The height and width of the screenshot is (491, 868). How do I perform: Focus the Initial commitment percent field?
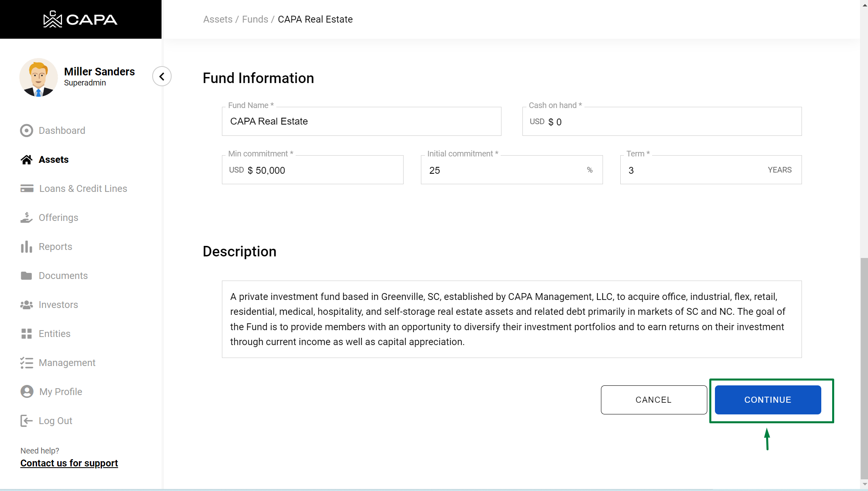coord(503,170)
